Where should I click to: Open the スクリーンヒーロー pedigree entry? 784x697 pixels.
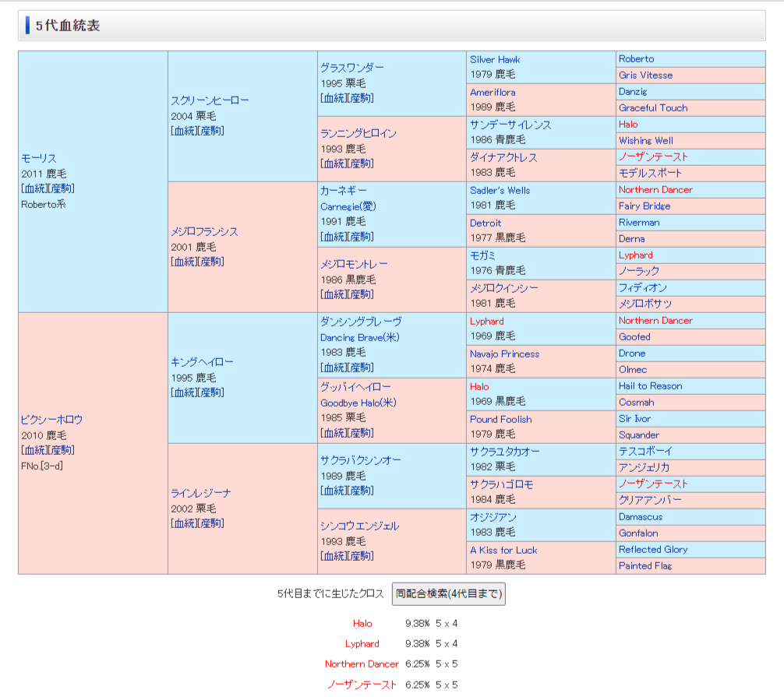[x=210, y=100]
